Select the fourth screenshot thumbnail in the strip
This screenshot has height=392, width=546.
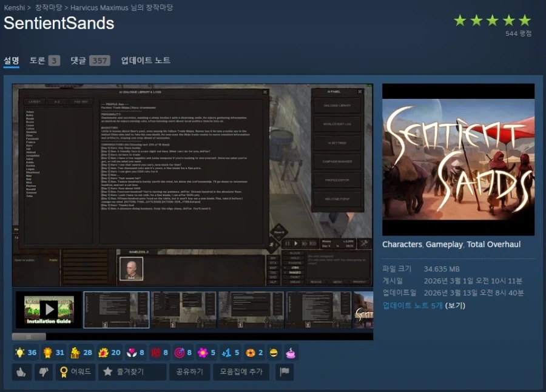[318, 309]
